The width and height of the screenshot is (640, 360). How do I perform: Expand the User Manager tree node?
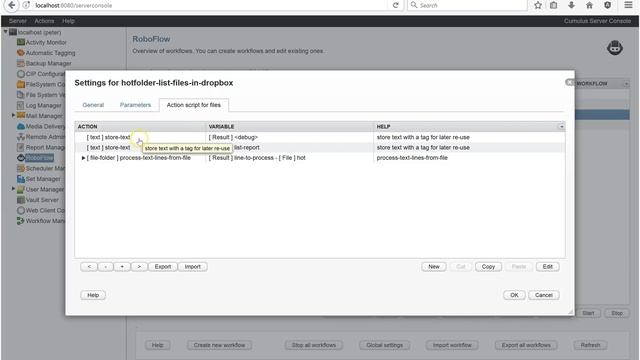click(13, 189)
